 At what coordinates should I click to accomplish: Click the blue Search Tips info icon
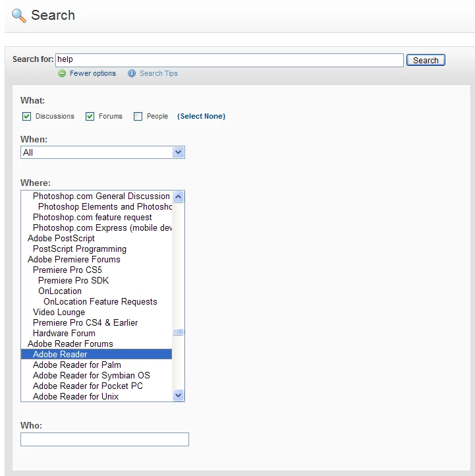pyautogui.click(x=132, y=73)
